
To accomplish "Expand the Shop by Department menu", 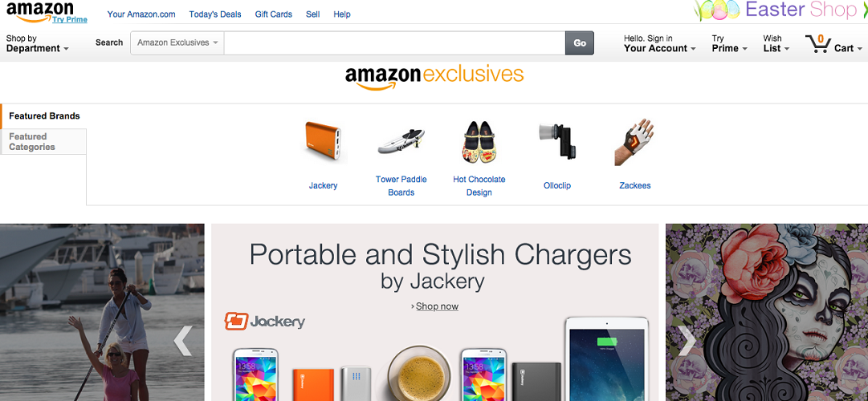I will coord(37,43).
